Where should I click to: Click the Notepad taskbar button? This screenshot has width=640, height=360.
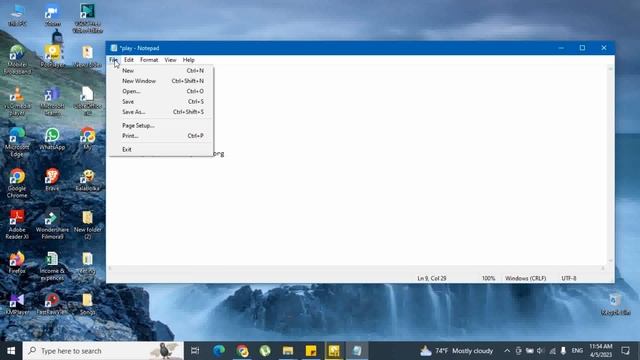pos(357,351)
